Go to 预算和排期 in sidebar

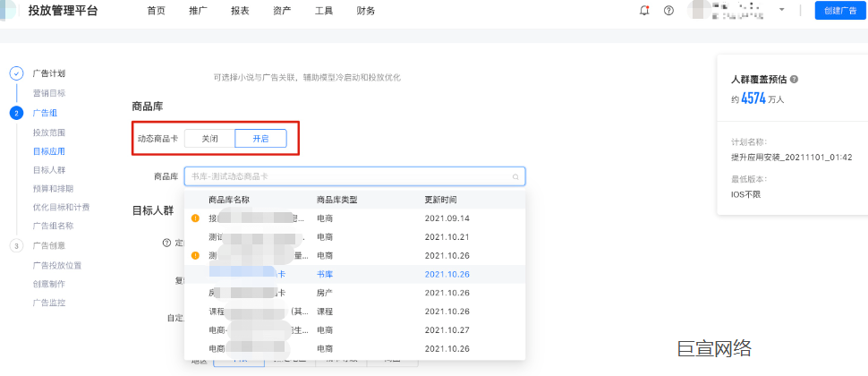click(53, 189)
